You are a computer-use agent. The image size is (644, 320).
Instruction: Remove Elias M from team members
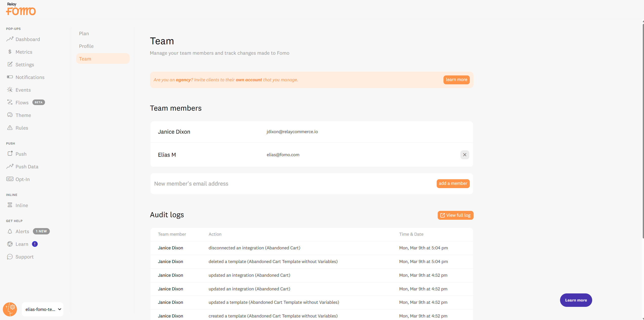pyautogui.click(x=464, y=155)
